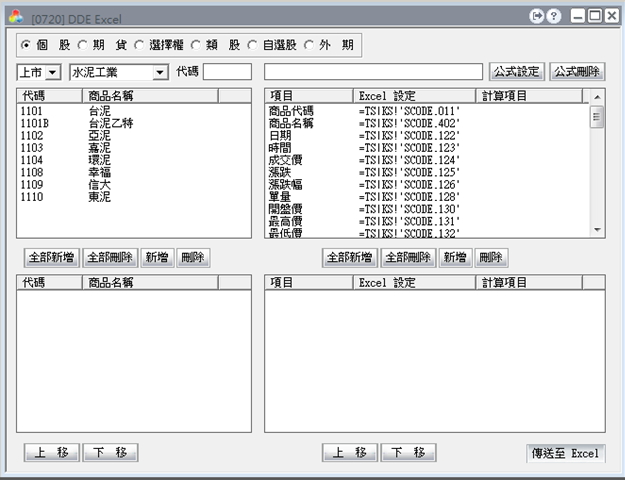Switch to the 自選股 radio option
Screen dimensions: 625x480
tap(253, 45)
